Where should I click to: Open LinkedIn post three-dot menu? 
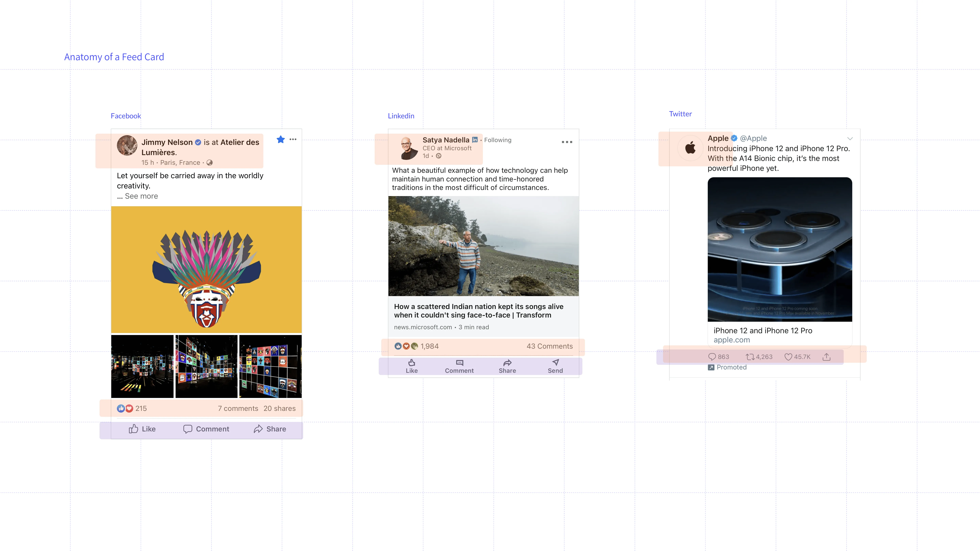click(567, 142)
